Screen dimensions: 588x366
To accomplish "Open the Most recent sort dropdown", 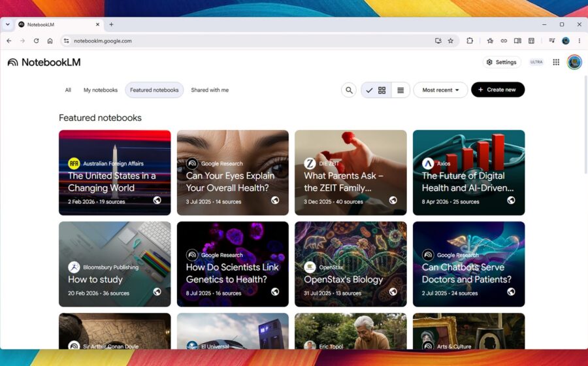I will click(x=440, y=90).
